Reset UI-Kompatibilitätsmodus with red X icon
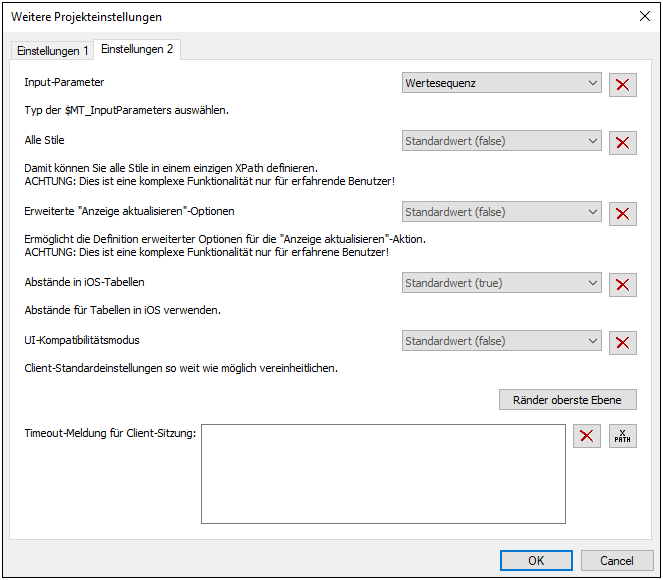This screenshot has height=580, width=663. click(x=623, y=342)
